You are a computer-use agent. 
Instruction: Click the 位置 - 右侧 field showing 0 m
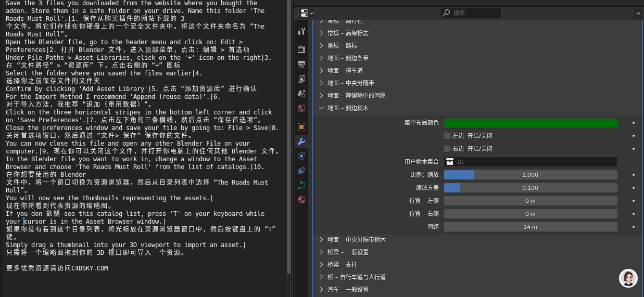pos(531,214)
